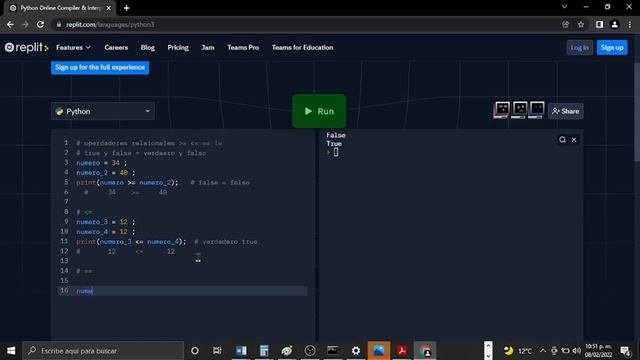Open Settings gear on the taskbar
640x360 pixels.
pyautogui.click(x=356, y=351)
